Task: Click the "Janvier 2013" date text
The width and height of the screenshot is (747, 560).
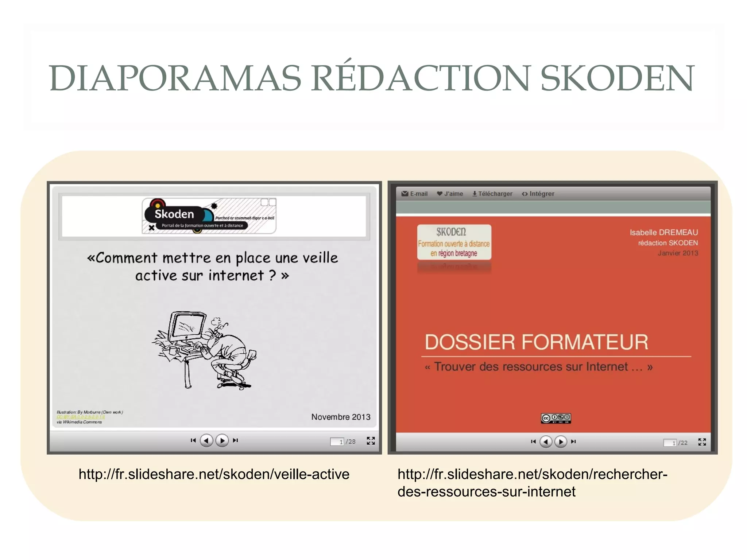Action: [678, 253]
